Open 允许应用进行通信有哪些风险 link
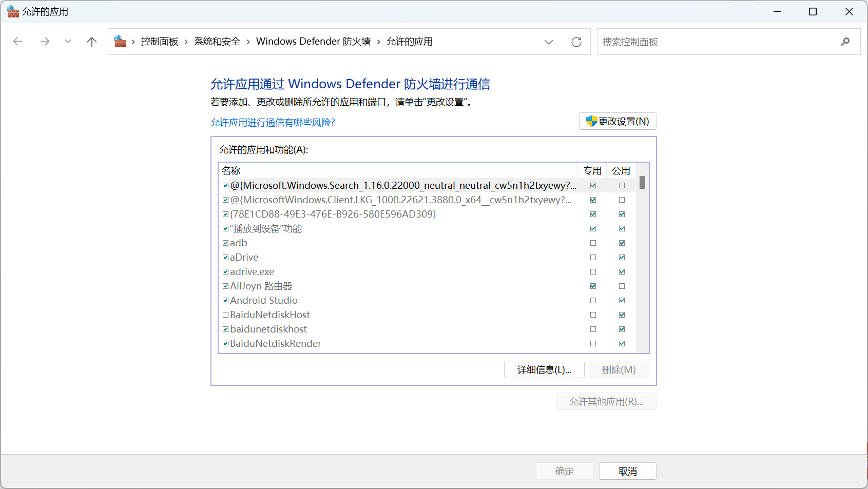This screenshot has width=868, height=489. coord(273,123)
